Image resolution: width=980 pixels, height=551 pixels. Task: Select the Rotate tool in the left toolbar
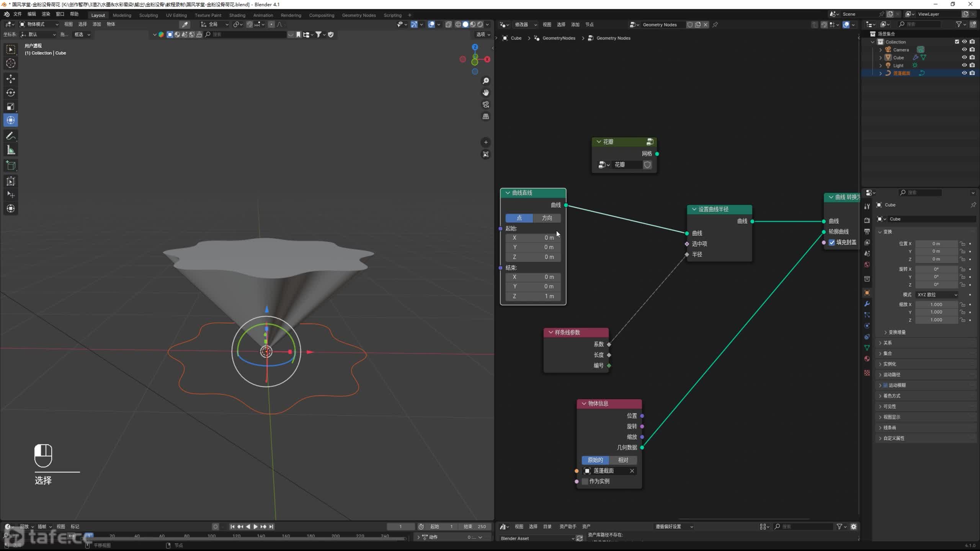point(11,93)
